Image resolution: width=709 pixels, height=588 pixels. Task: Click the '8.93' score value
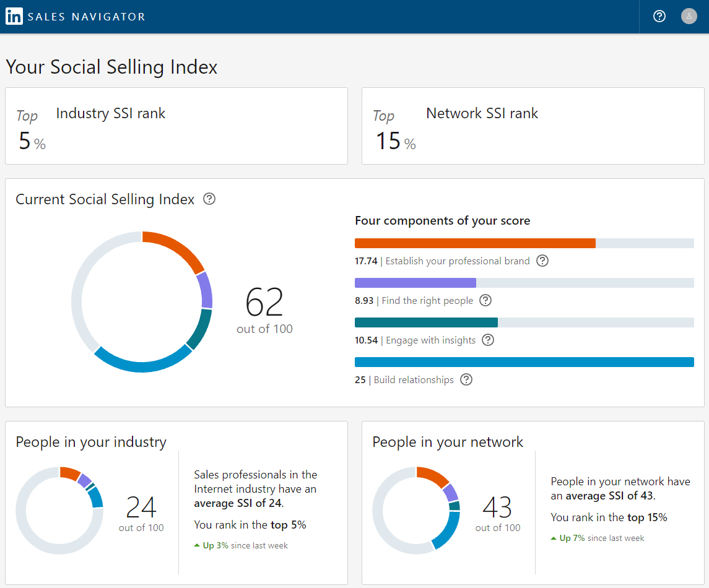point(364,301)
